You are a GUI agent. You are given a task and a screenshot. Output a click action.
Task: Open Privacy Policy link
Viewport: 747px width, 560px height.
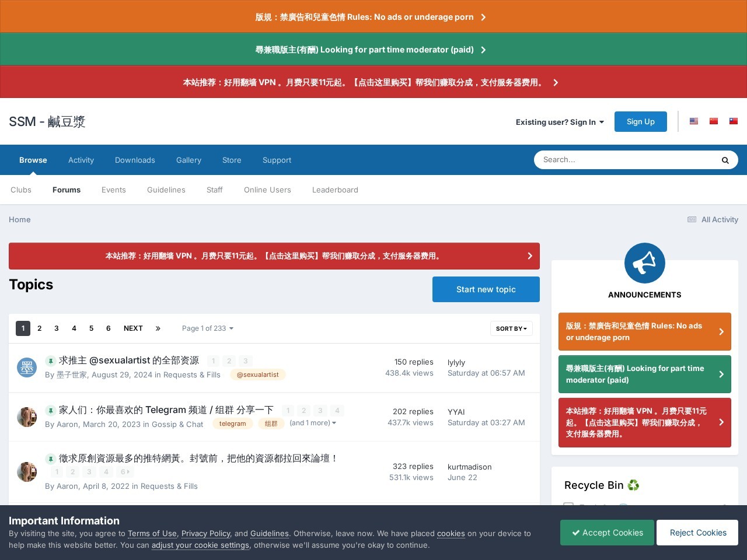206,533
